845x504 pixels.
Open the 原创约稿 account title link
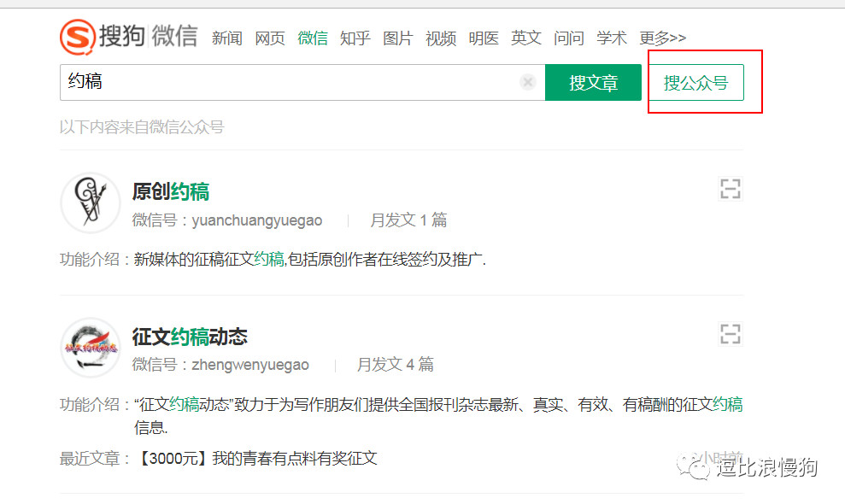pyautogui.click(x=171, y=191)
